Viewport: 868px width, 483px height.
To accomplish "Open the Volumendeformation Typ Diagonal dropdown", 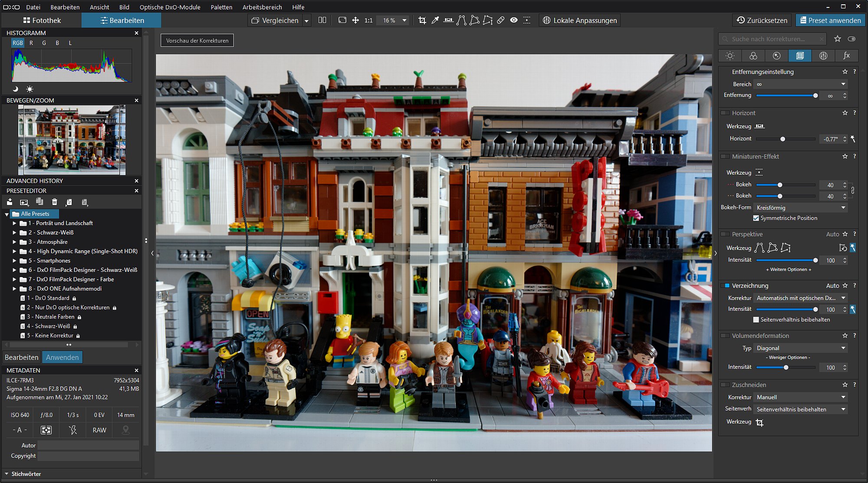I will (x=801, y=348).
